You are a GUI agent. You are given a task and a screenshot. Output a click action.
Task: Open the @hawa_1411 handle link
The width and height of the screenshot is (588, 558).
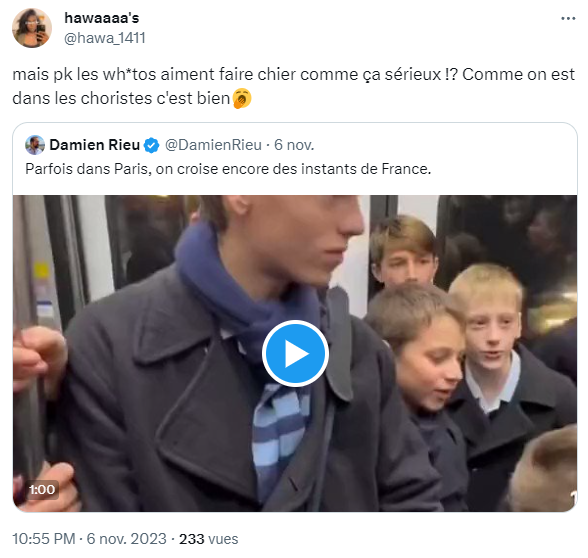click(105, 38)
